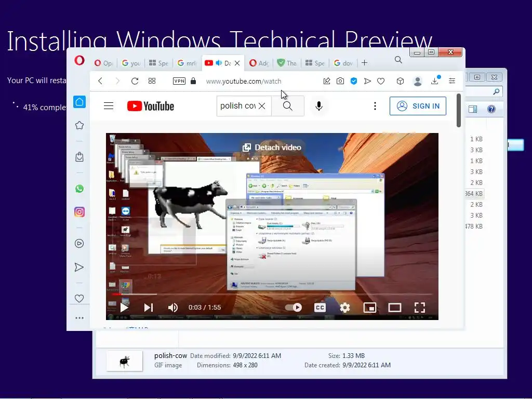Open video player settings gear

(345, 308)
